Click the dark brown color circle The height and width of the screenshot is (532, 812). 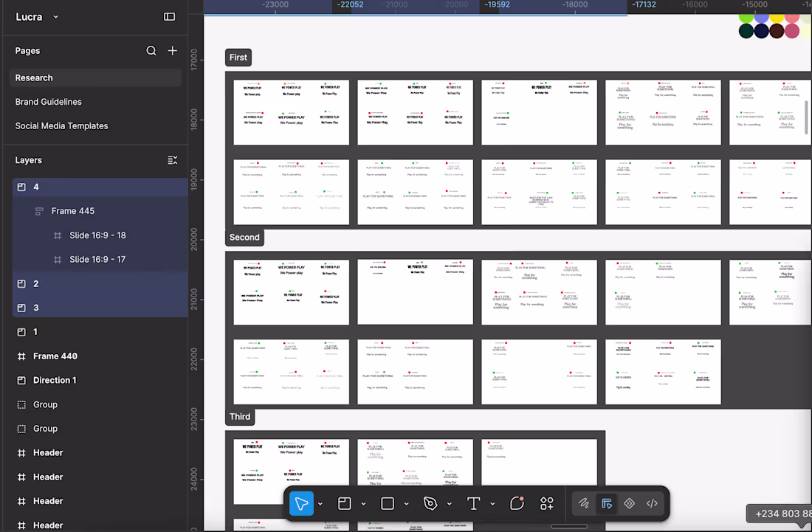[x=777, y=31]
